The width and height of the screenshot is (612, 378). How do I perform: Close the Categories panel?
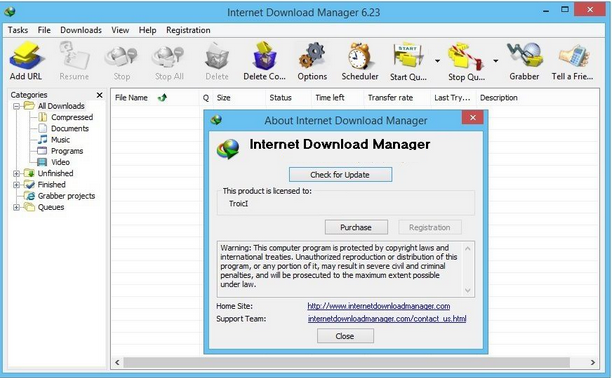(x=100, y=95)
